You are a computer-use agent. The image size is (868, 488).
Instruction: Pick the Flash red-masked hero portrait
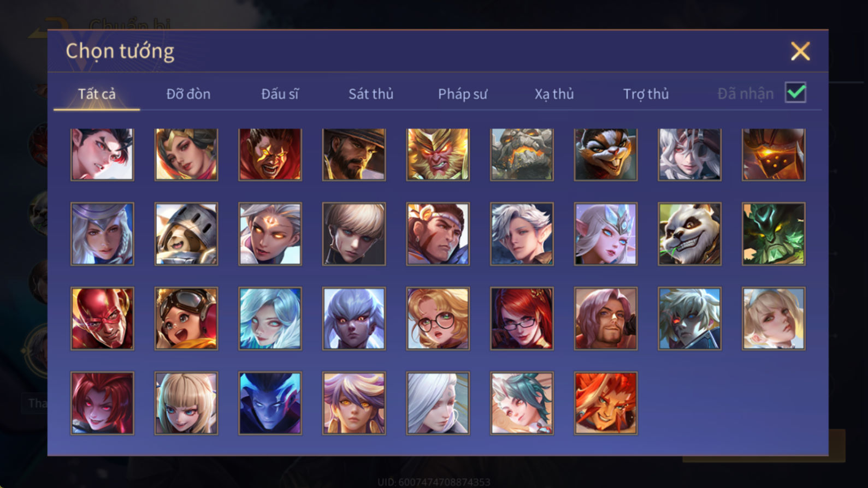(102, 319)
